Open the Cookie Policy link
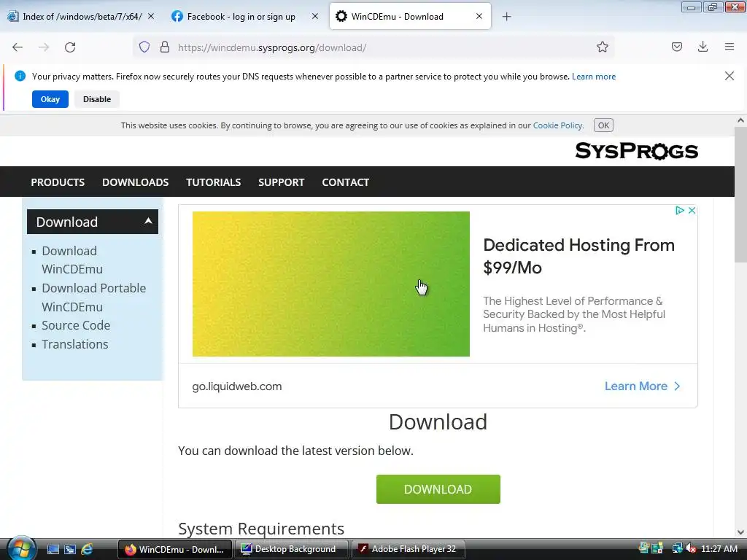The image size is (747, 560). tap(557, 125)
